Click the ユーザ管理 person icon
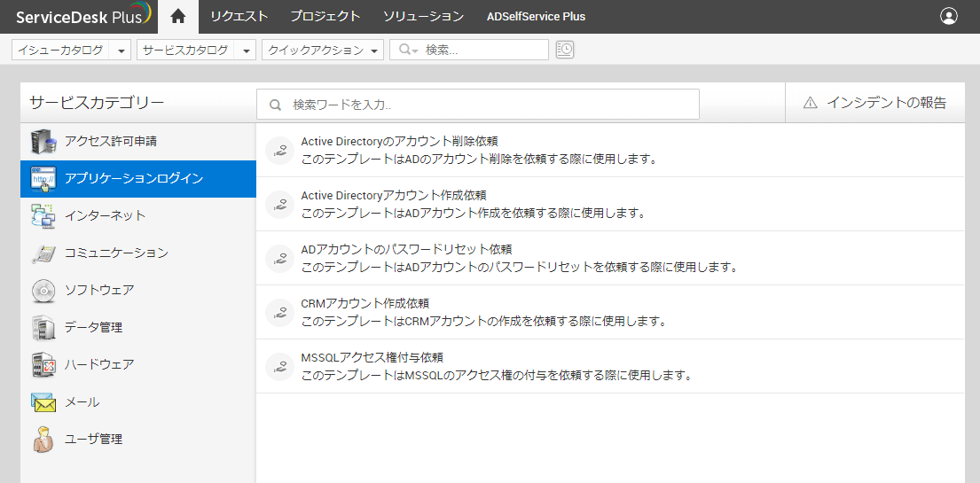Image resolution: width=980 pixels, height=483 pixels. click(x=43, y=439)
